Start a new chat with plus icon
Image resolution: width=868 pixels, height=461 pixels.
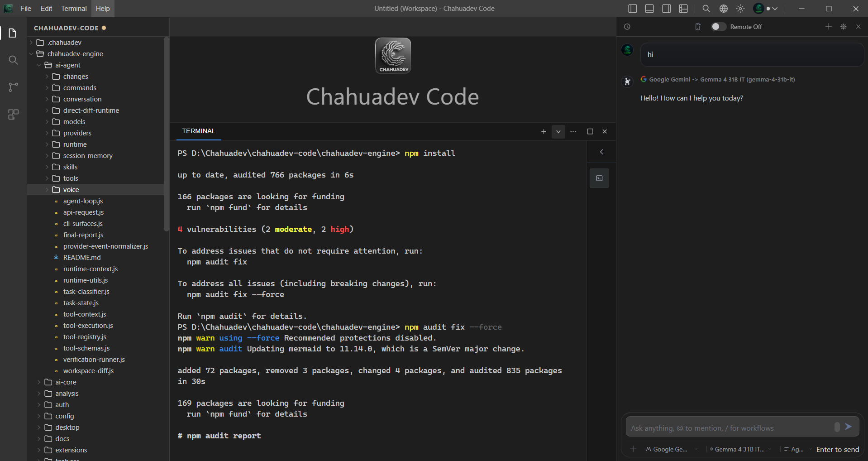click(828, 27)
